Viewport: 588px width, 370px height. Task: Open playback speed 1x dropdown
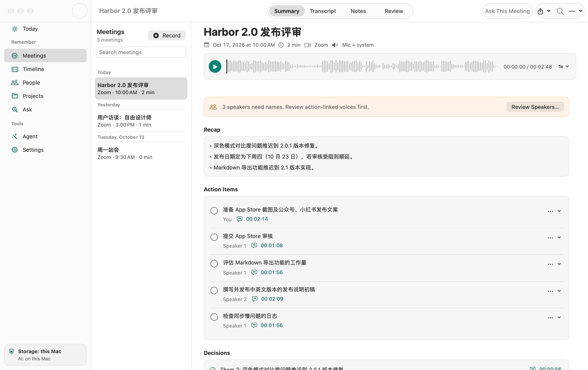pyautogui.click(x=564, y=66)
